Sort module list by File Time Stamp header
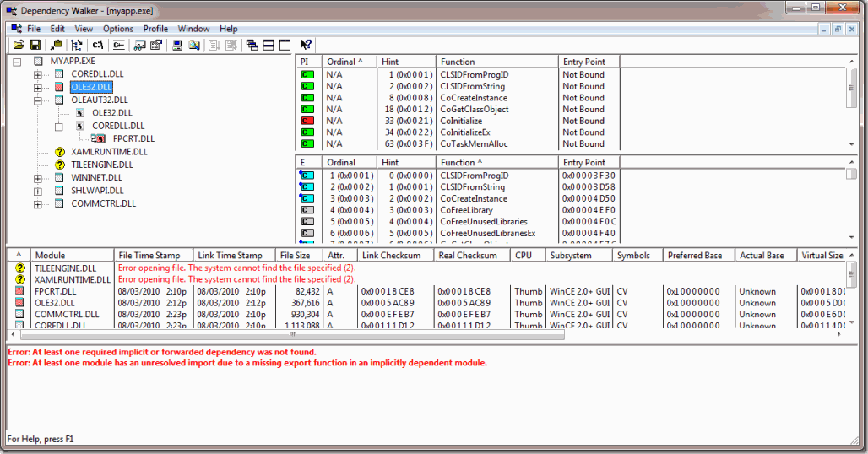868x454 pixels. click(154, 255)
